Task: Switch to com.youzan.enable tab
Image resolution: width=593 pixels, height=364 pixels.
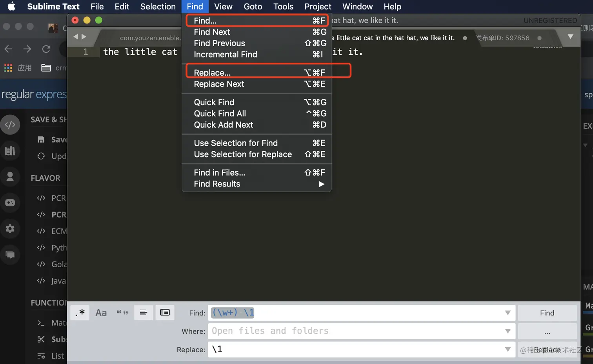Action: (x=150, y=38)
